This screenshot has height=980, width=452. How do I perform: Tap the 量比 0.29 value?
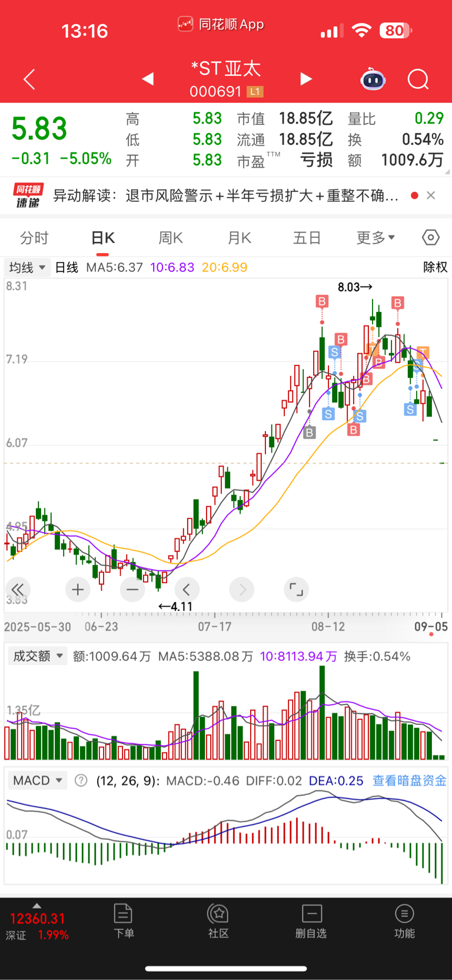click(x=429, y=118)
